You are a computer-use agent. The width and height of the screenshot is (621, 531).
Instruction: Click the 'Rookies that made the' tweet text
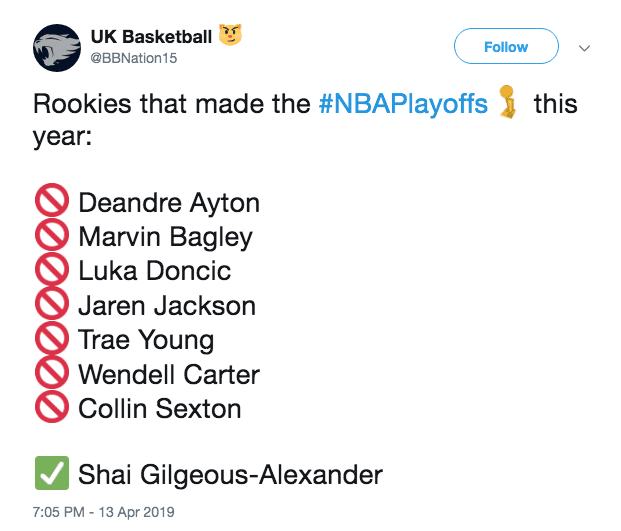170,104
